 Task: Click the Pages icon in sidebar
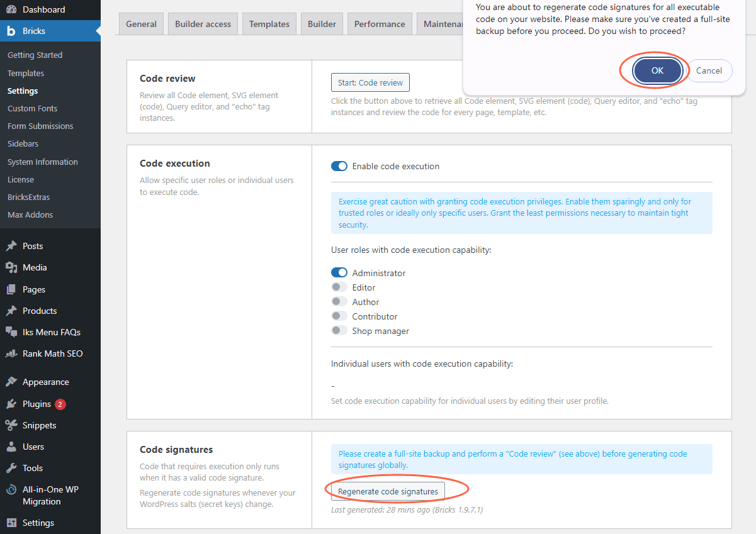point(11,289)
